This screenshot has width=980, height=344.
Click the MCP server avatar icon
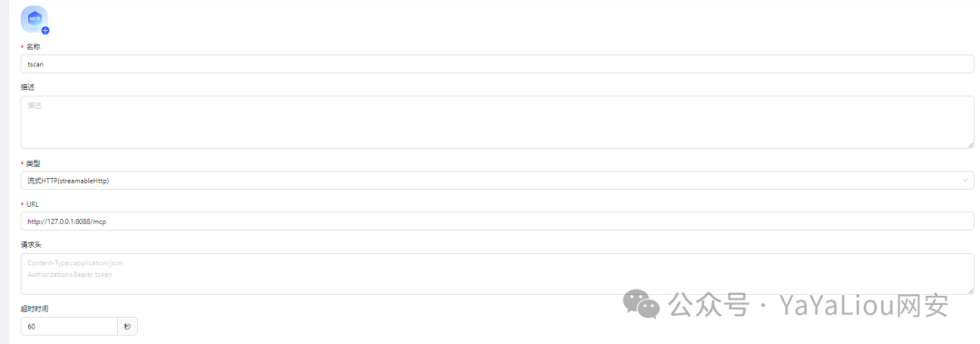point(34,19)
